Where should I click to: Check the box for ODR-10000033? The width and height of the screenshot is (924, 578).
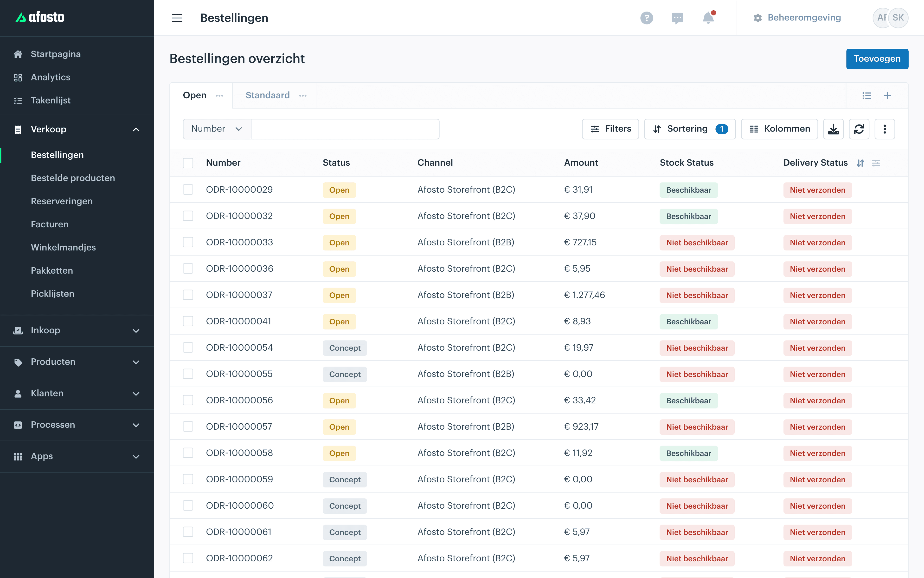[x=188, y=242]
